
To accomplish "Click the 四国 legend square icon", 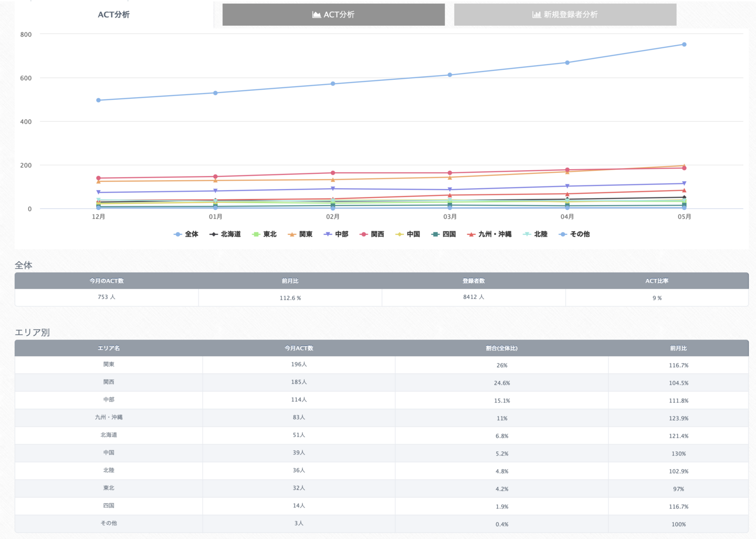I will (435, 234).
